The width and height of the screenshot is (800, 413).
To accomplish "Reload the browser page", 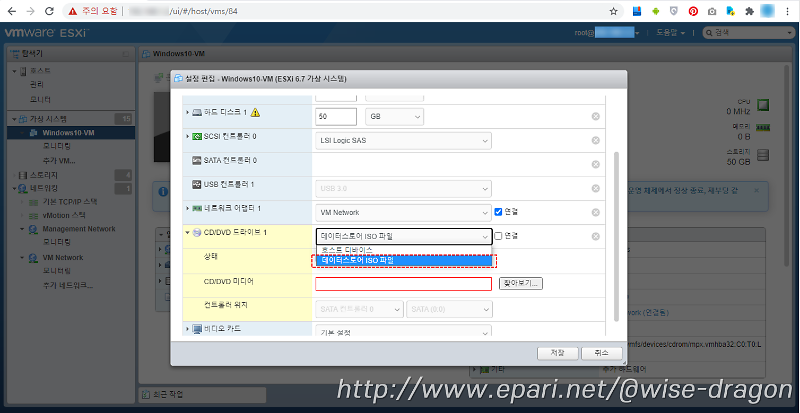I will pos(49,11).
